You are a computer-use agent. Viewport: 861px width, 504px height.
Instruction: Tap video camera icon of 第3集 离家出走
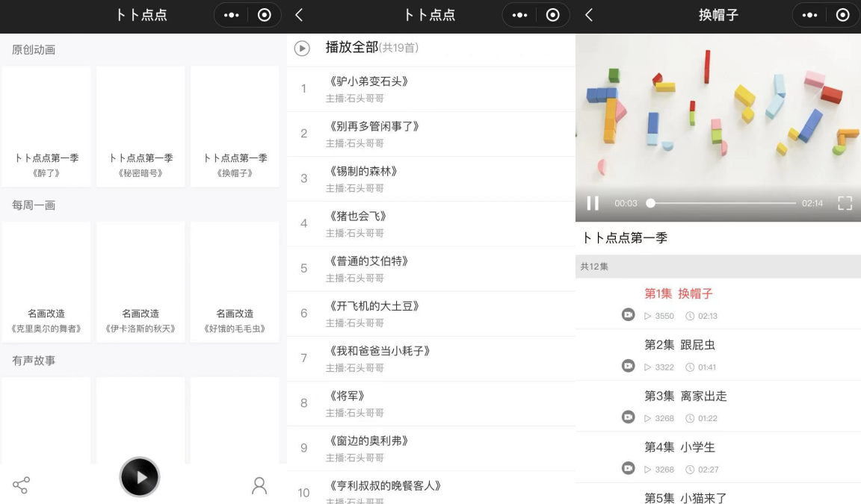pos(628,417)
